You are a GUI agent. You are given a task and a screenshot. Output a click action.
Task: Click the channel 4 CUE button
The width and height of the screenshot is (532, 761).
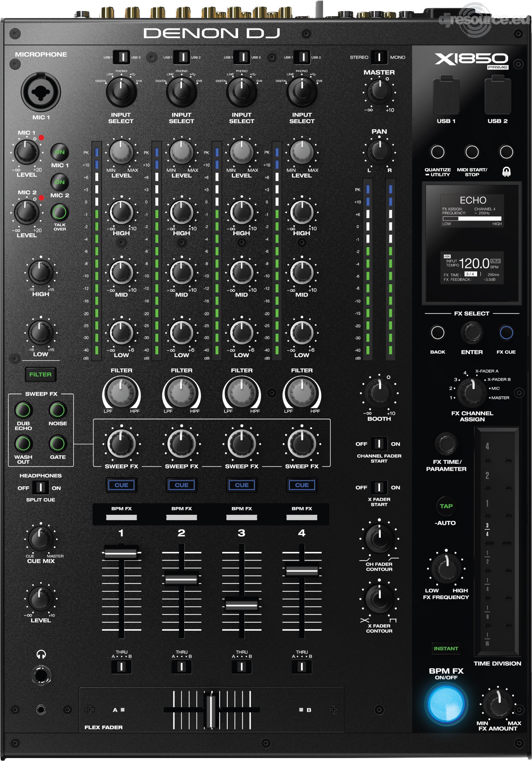302,485
